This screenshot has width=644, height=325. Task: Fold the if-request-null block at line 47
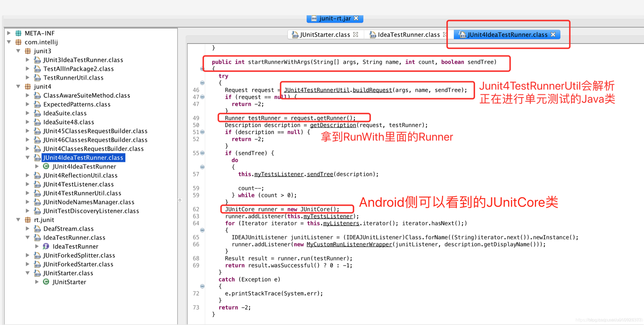pos(202,97)
